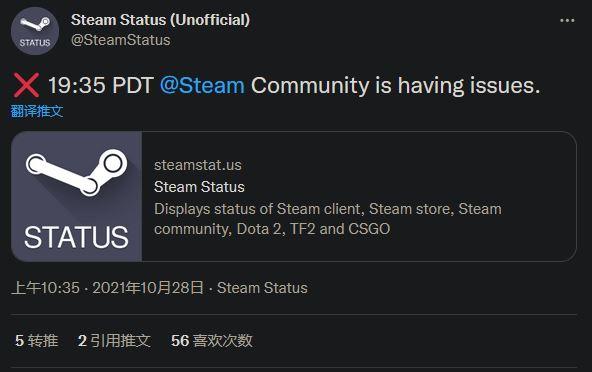The width and height of the screenshot is (592, 372).
Task: Click the red cross mark emoji
Action: [26, 85]
